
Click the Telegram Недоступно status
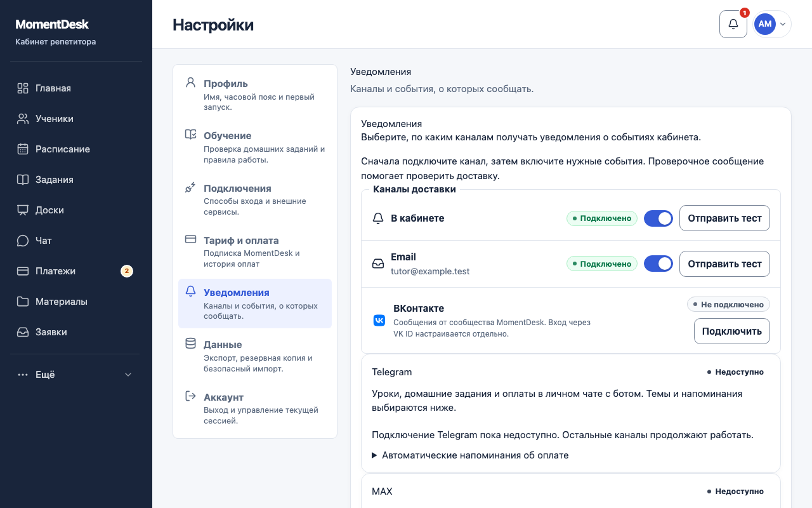pos(735,372)
